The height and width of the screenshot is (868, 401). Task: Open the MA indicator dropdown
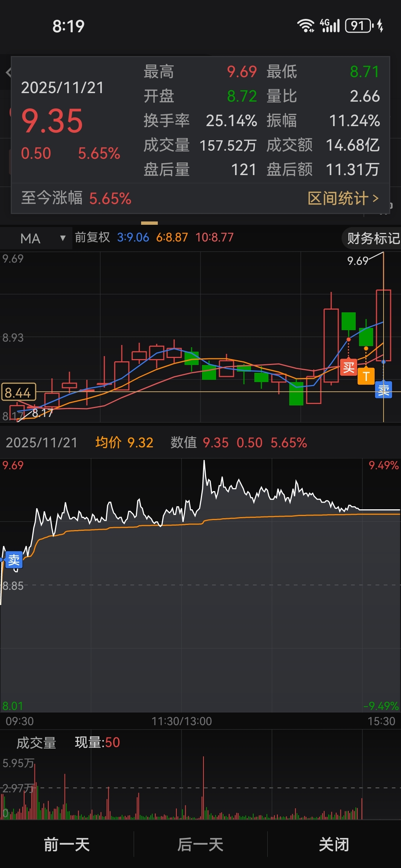[x=36, y=238]
